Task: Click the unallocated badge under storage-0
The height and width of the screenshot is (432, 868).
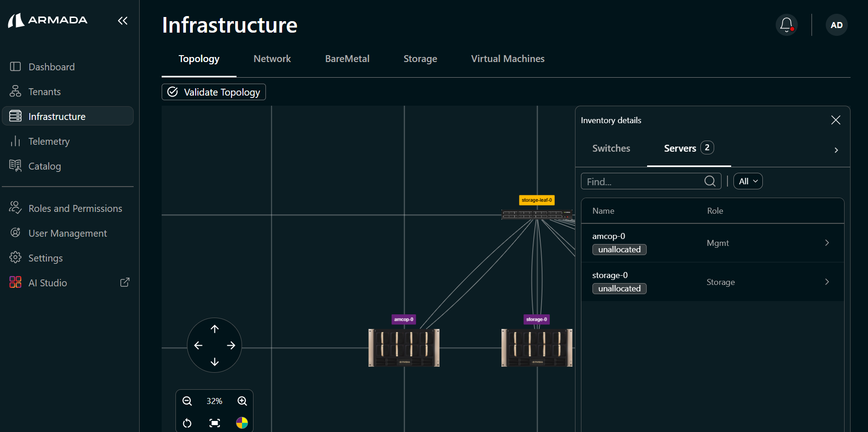Action: coord(620,289)
